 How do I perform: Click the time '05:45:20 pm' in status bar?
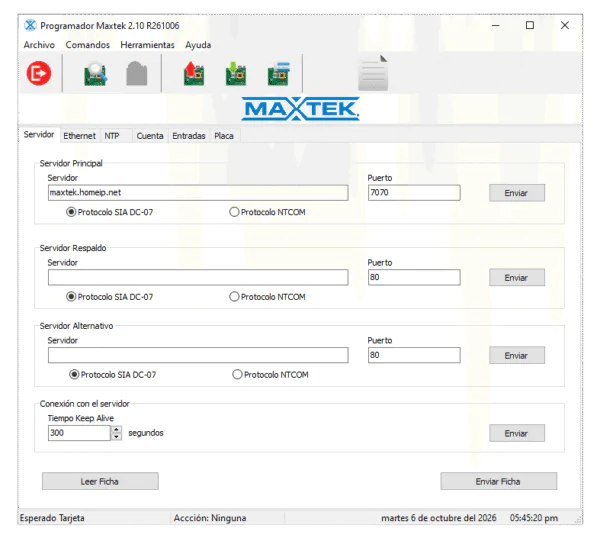click(534, 518)
